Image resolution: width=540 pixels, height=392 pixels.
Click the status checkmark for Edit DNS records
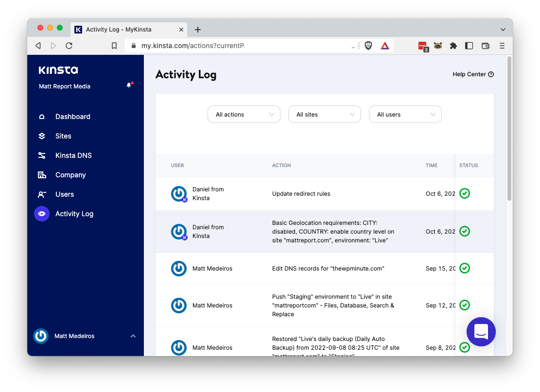(x=465, y=268)
